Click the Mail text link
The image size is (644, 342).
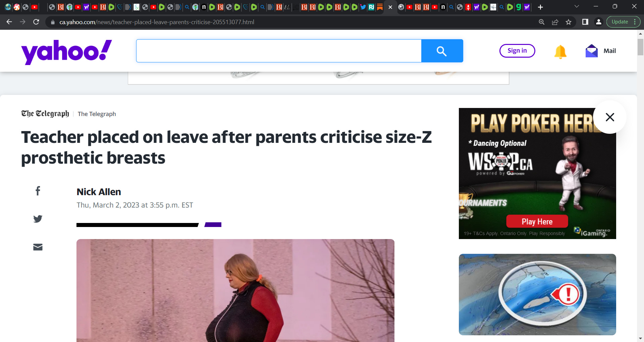coord(609,51)
